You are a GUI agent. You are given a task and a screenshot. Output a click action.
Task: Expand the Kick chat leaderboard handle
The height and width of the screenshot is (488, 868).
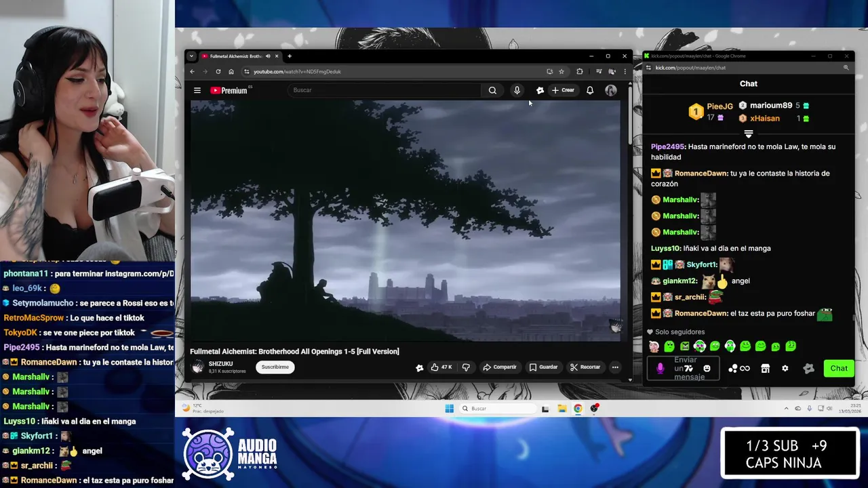click(749, 134)
